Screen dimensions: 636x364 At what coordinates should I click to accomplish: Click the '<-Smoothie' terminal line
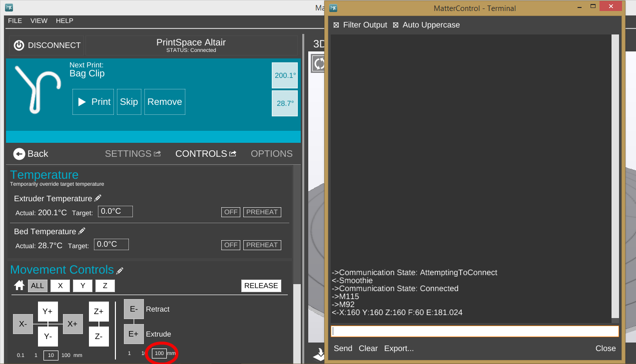coord(352,281)
